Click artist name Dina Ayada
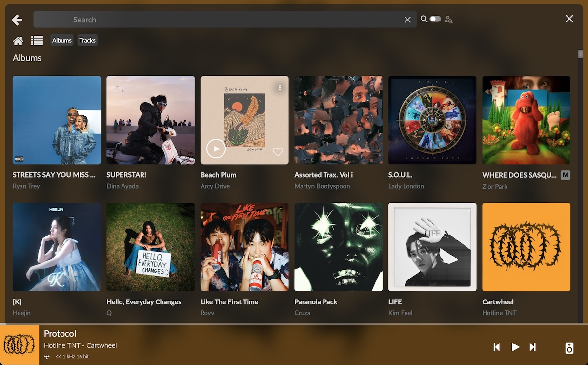Screen dimensions: 588x365 [122, 186]
